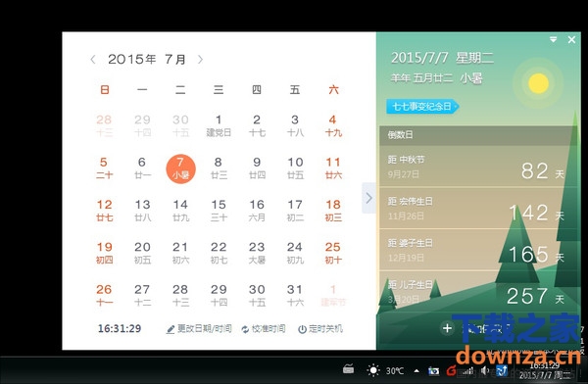Image resolution: width=588 pixels, height=384 pixels.
Task: Select July 25 初十
Action: [x=333, y=253]
